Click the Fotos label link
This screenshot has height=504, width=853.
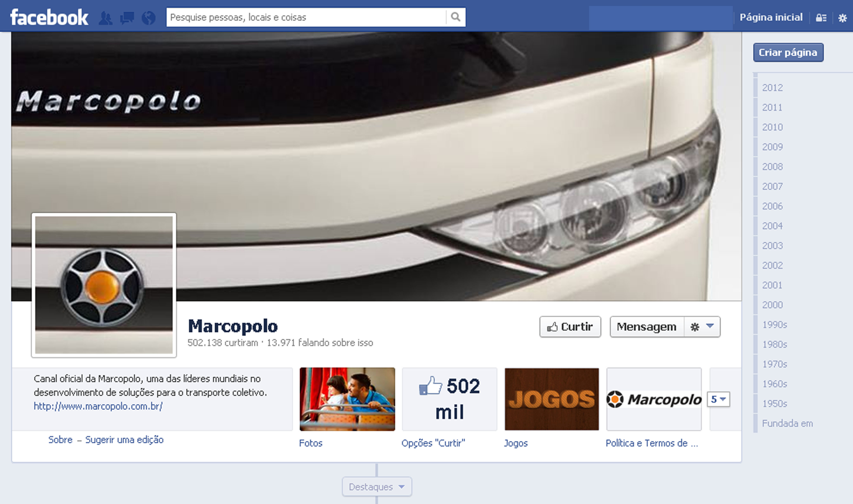coord(311,443)
